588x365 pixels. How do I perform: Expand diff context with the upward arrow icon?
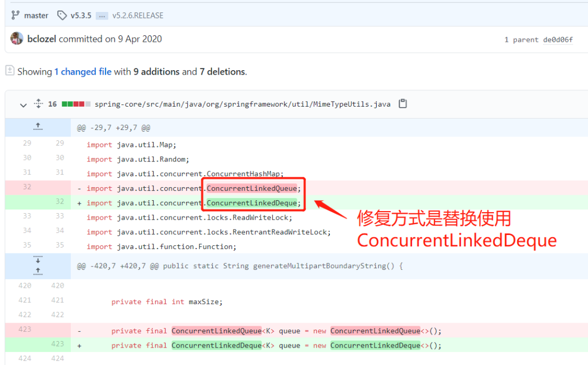point(38,126)
